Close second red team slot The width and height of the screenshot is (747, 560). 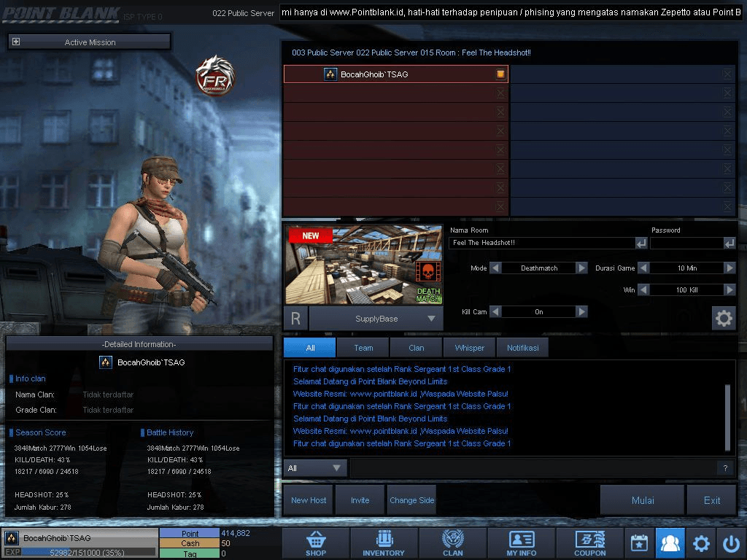(x=500, y=93)
